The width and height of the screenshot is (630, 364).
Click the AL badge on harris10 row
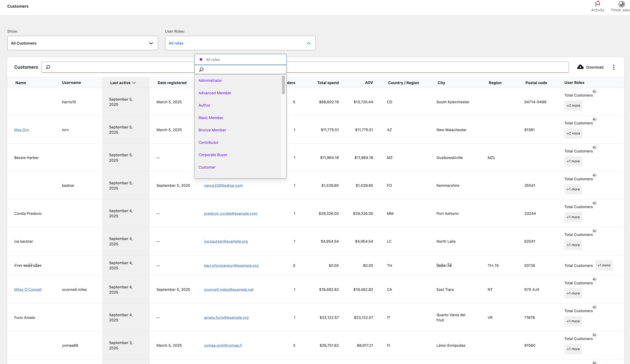(x=594, y=92)
